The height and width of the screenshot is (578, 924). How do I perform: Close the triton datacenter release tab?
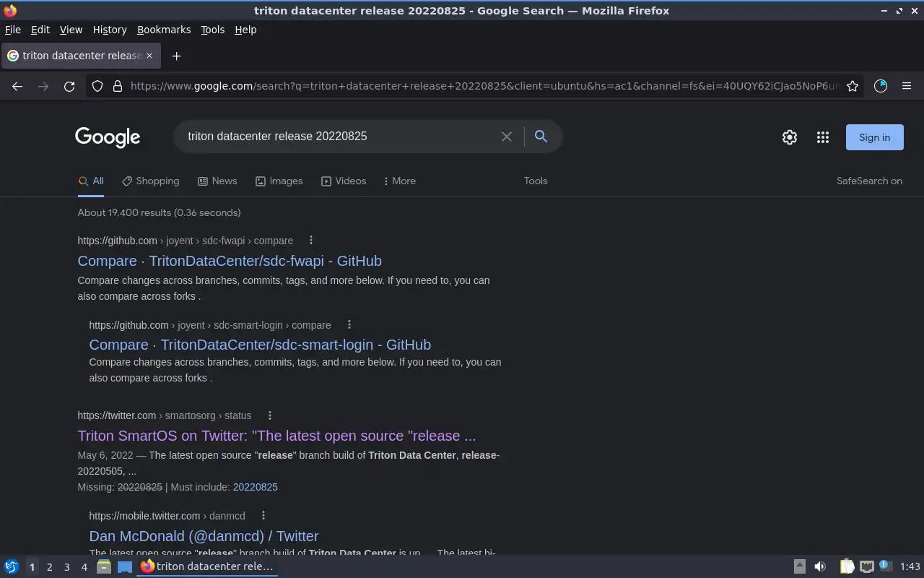tap(149, 56)
